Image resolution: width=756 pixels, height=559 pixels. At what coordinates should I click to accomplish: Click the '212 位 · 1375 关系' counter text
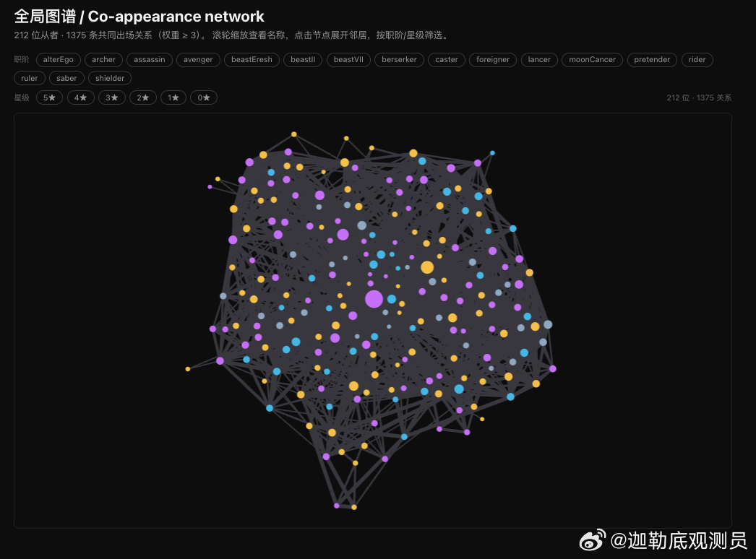pyautogui.click(x=699, y=97)
